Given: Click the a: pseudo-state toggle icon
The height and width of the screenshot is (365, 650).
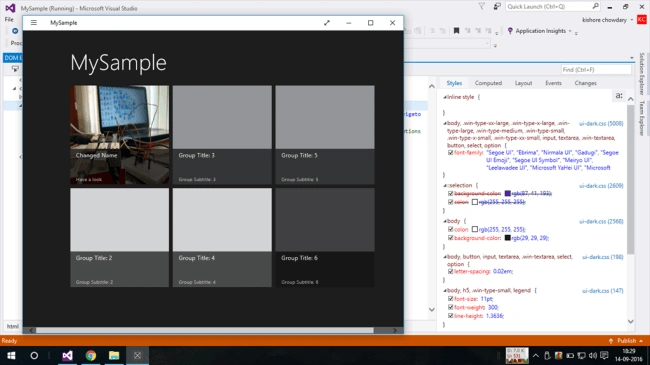Looking at the screenshot, I should pos(619,96).
